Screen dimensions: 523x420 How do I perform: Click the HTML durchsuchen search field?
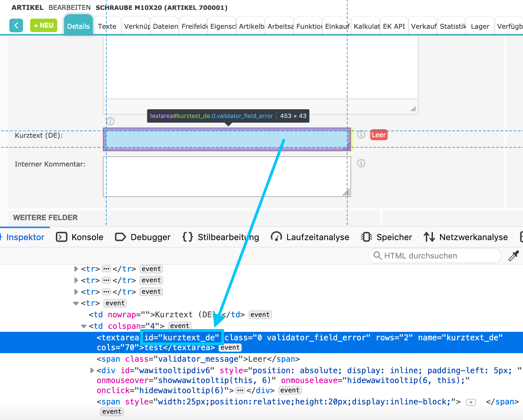(435, 256)
